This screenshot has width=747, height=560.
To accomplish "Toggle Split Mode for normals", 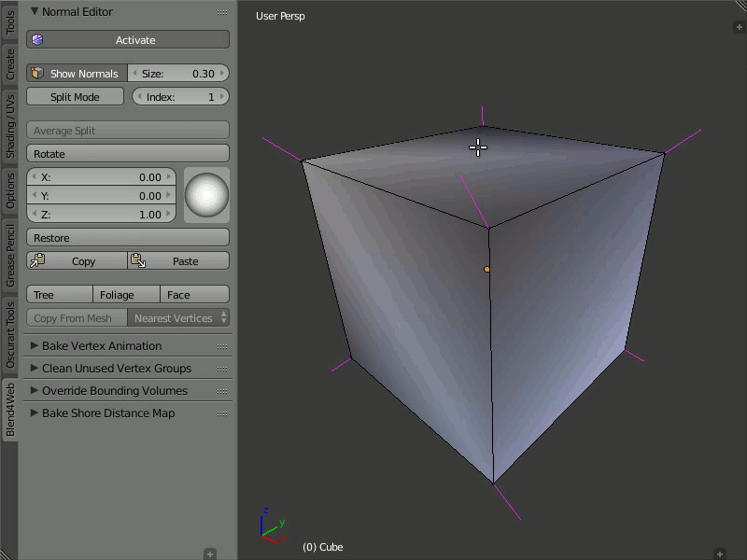I will pyautogui.click(x=75, y=97).
